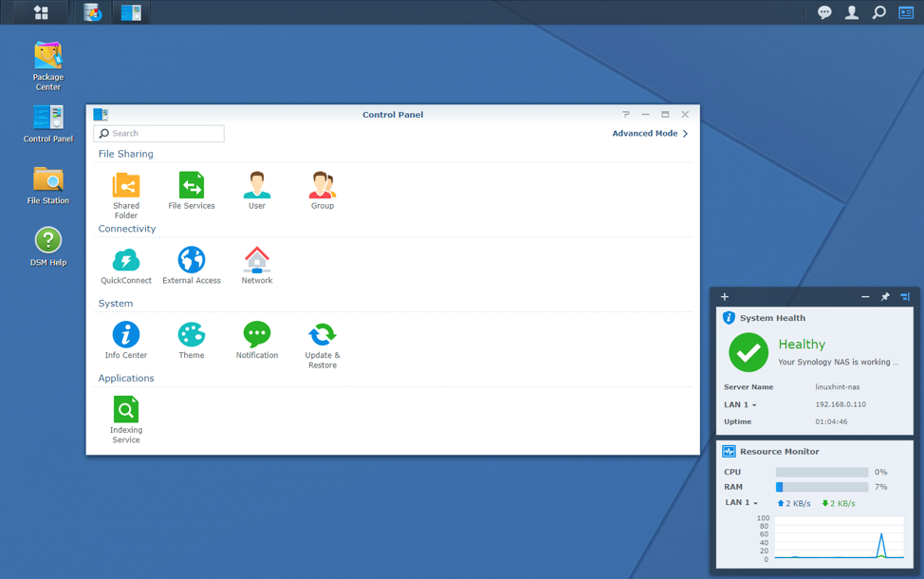Click the RAM usage bar
The height and width of the screenshot is (579, 924).
[x=822, y=487]
